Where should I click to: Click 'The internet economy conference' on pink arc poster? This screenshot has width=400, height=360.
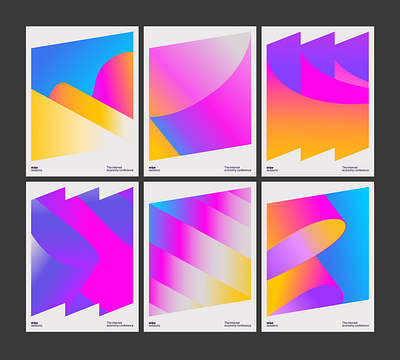[238, 169]
